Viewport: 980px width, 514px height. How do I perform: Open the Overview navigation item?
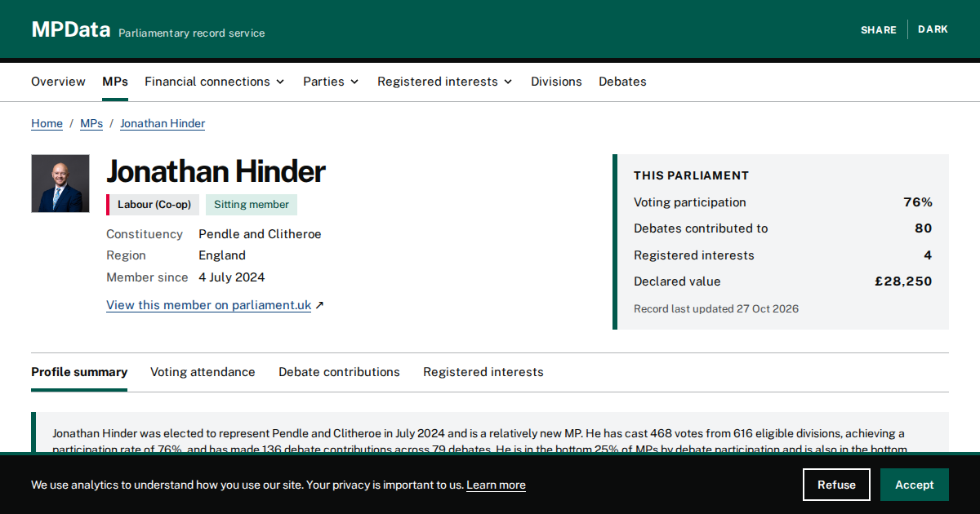58,82
